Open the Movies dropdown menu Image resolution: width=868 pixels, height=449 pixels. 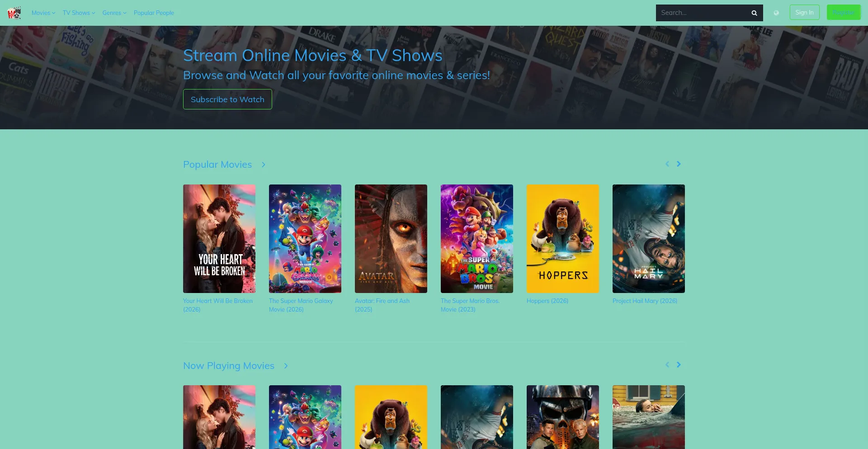[43, 13]
